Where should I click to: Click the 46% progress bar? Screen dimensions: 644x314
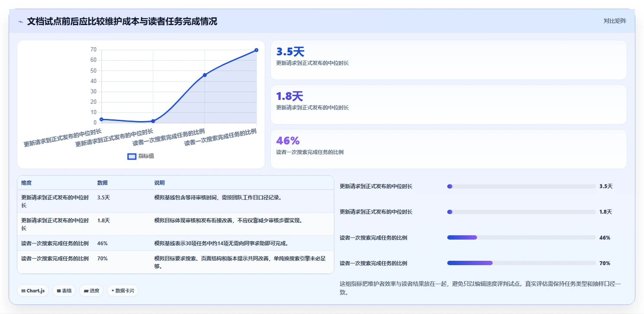point(521,237)
